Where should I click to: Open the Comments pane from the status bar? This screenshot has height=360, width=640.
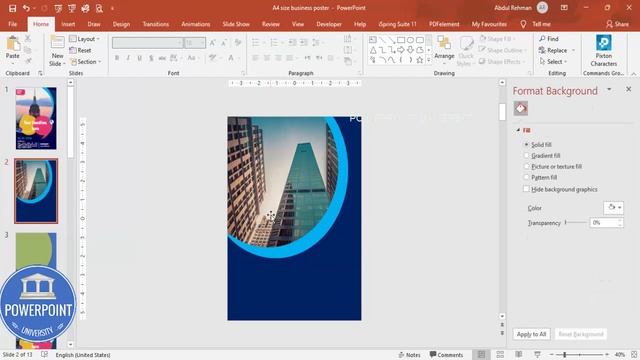(446, 355)
